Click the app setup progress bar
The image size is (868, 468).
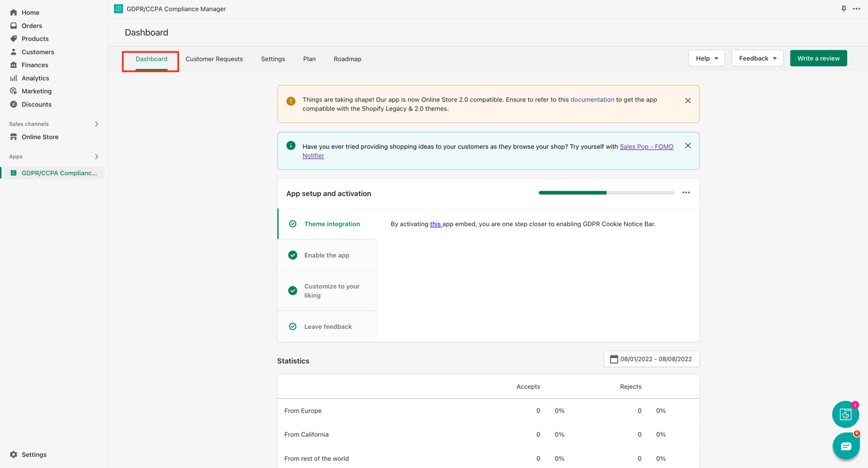click(606, 193)
